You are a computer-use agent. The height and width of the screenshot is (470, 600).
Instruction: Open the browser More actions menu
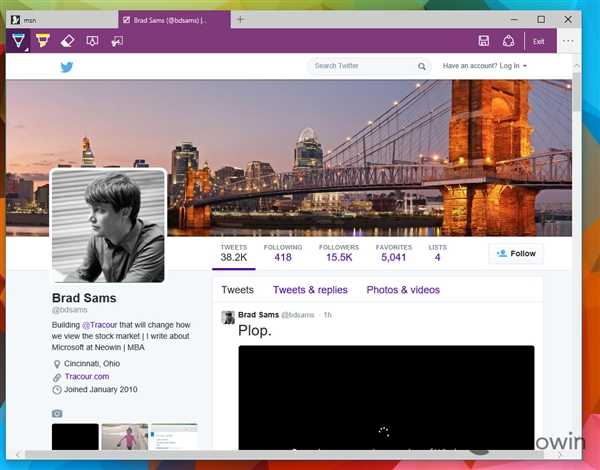tap(568, 41)
